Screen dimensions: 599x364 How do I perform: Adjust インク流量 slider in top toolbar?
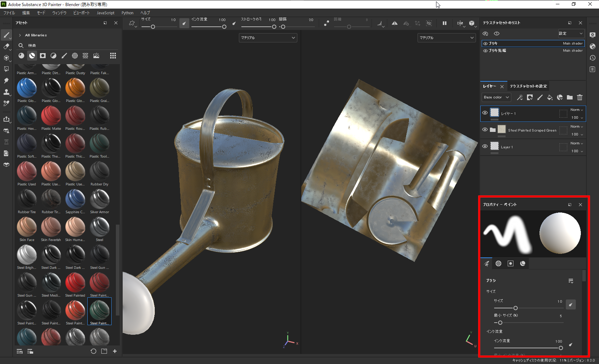(x=209, y=27)
